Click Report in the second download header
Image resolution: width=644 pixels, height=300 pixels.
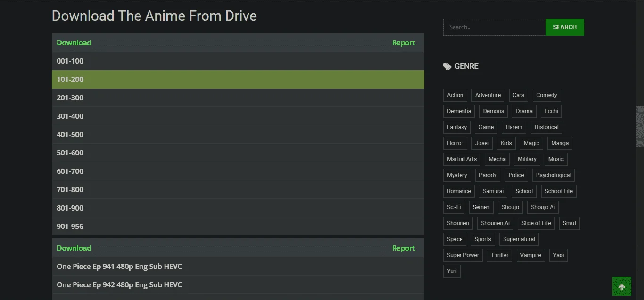[404, 248]
